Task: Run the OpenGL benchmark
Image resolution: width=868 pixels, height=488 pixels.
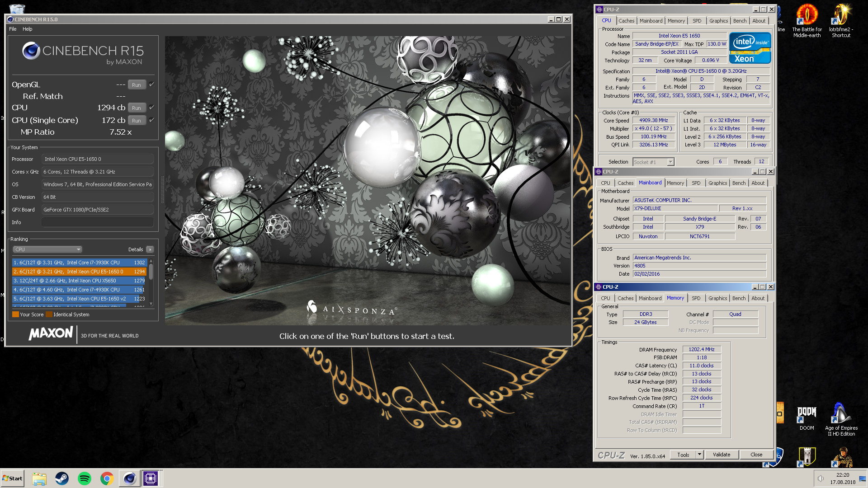Action: [137, 85]
